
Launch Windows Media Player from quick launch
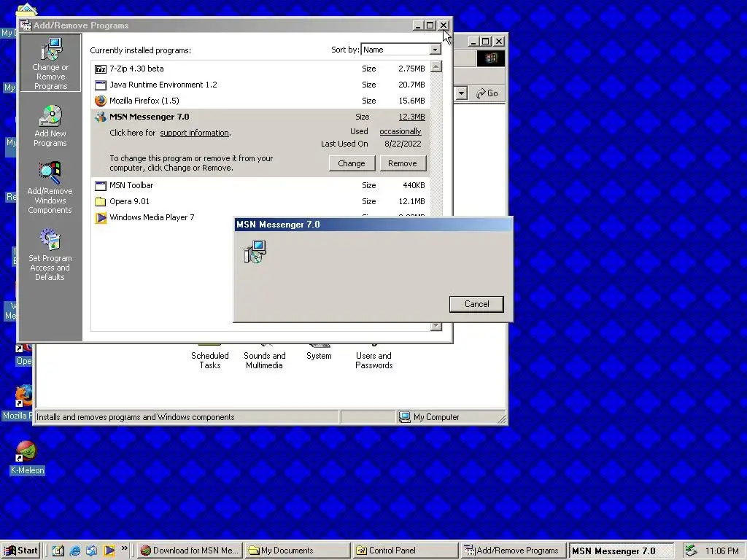click(109, 551)
